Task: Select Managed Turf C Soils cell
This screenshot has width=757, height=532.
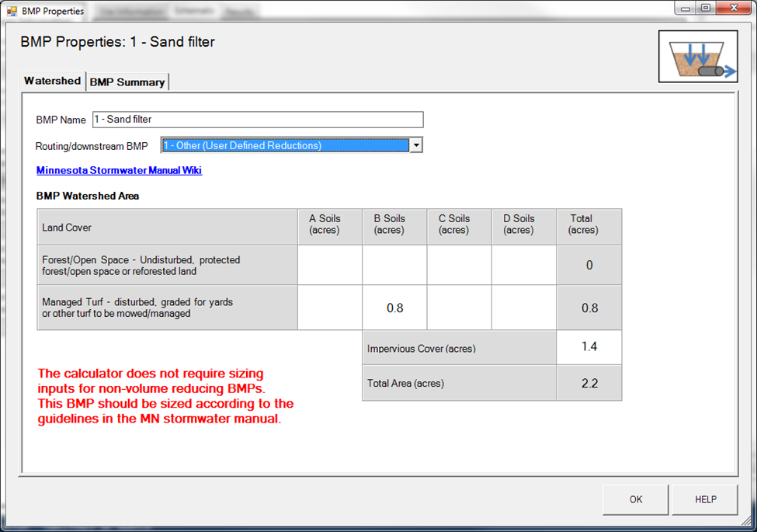Action: coord(459,308)
